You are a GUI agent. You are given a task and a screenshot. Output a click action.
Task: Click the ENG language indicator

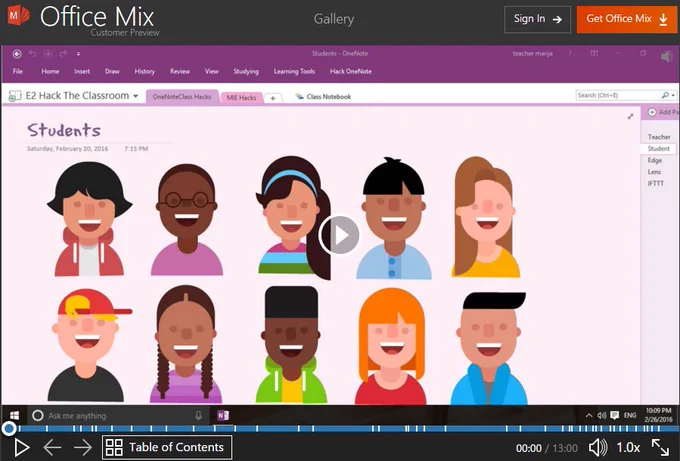pyautogui.click(x=630, y=415)
